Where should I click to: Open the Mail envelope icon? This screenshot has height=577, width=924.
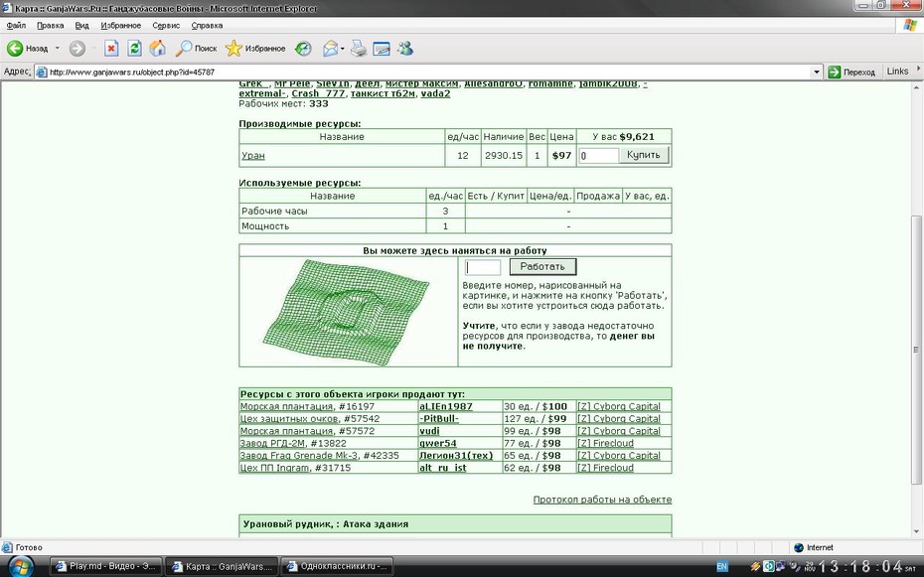tap(330, 49)
